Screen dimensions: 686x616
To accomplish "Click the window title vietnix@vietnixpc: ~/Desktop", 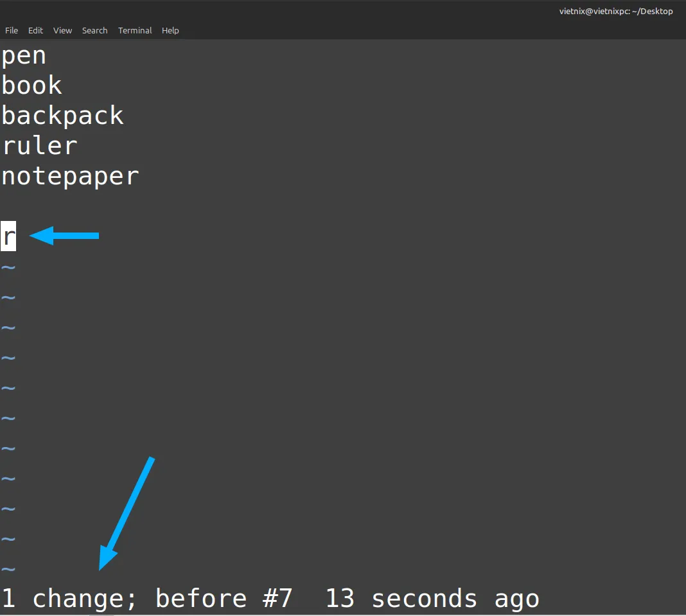I will pyautogui.click(x=616, y=12).
